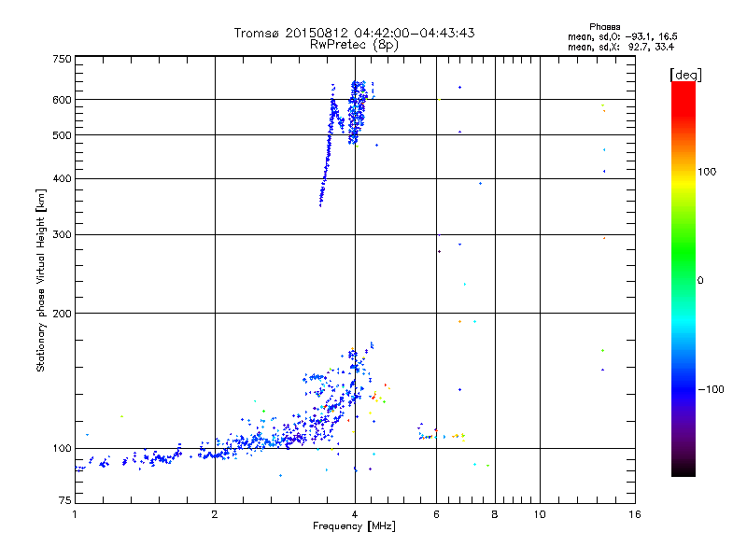Image resolution: width=747 pixels, height=560 pixels.
Task: Click the "[deg]" colorbar unit label
Action: (685, 75)
